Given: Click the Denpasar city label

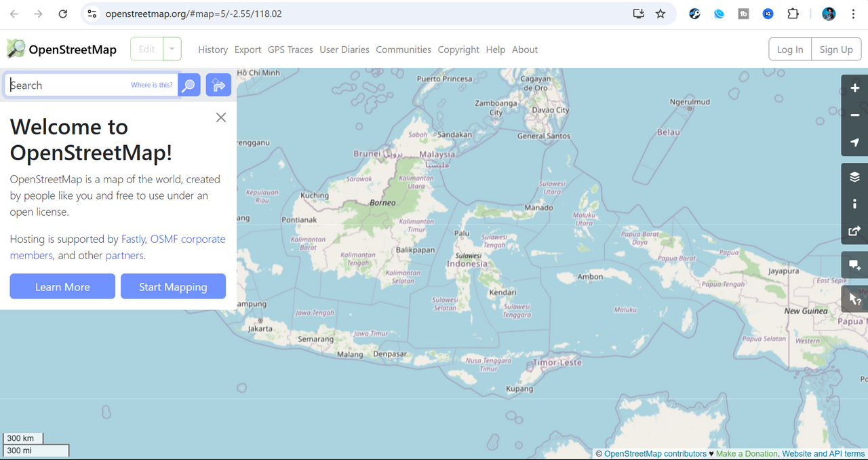Looking at the screenshot, I should point(390,354).
